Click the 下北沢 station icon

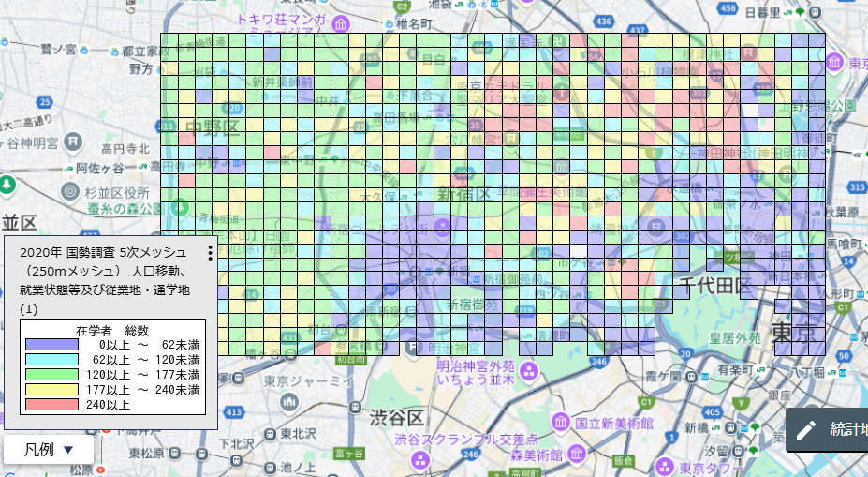point(236,460)
